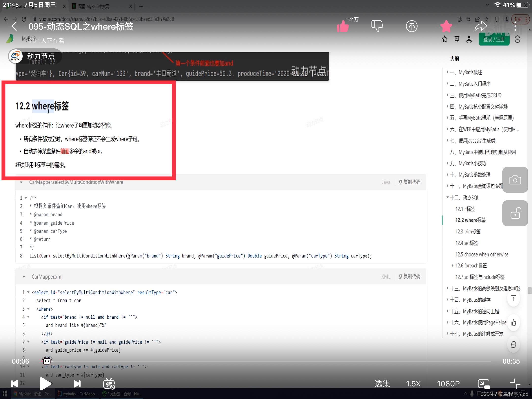Go back with the left arrow icon
Viewport: 532px width, 399px height.
tap(14, 26)
